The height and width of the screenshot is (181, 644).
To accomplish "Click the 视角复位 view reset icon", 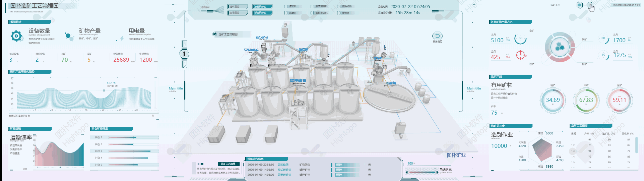I will [437, 36].
